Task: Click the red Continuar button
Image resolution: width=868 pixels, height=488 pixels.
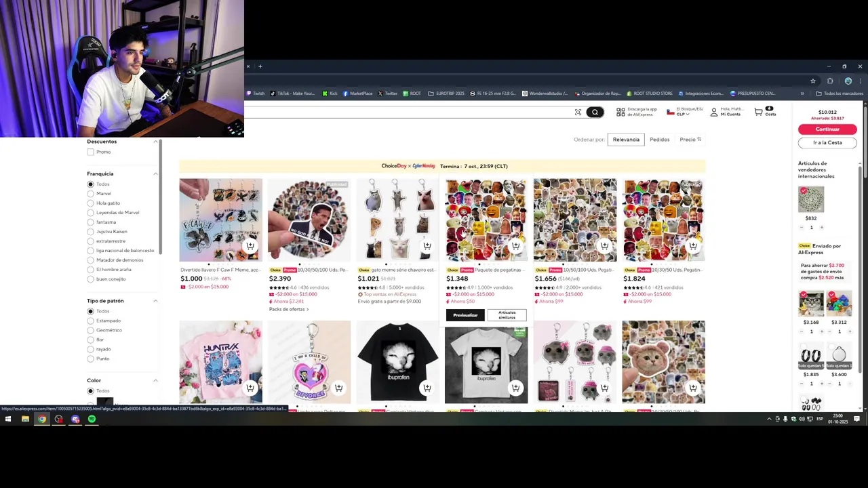Action: pos(827,129)
